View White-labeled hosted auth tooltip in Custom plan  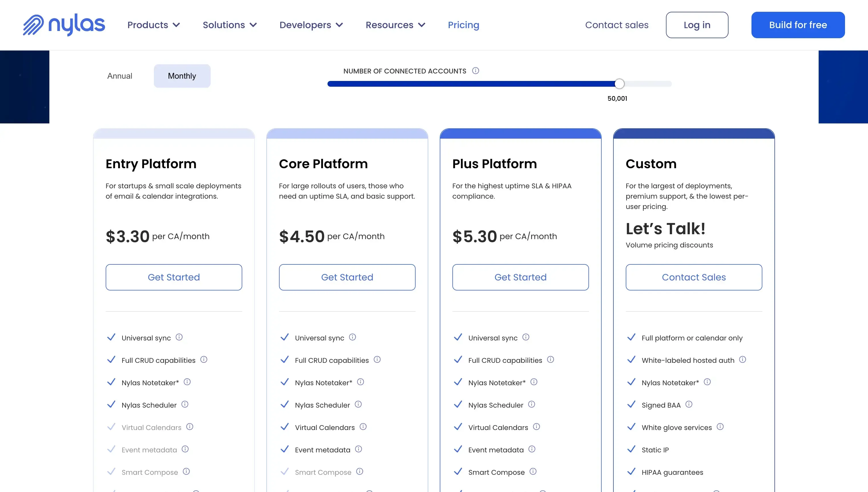[743, 360]
